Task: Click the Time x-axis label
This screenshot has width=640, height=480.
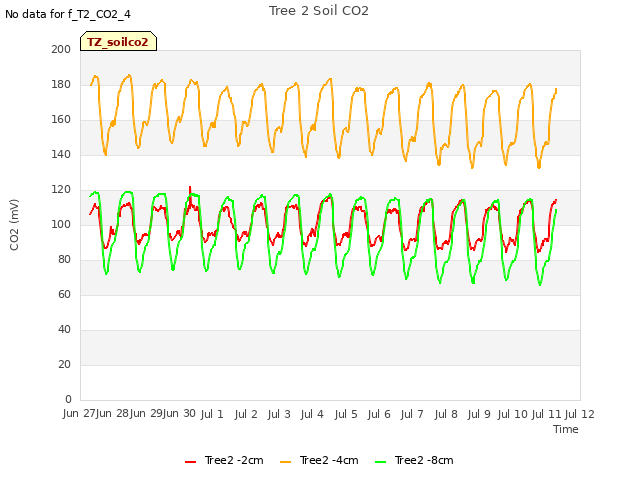Action: [x=566, y=429]
